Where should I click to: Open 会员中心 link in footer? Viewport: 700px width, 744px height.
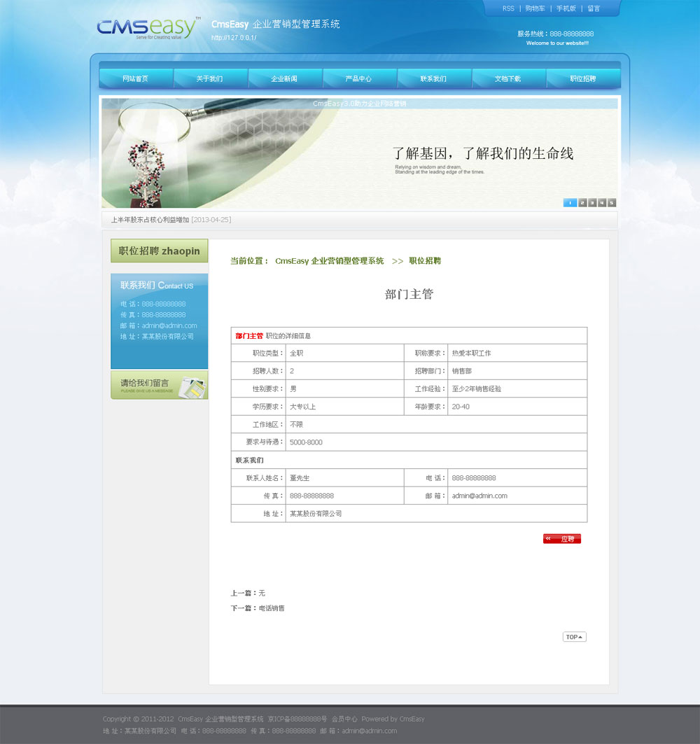click(x=344, y=719)
